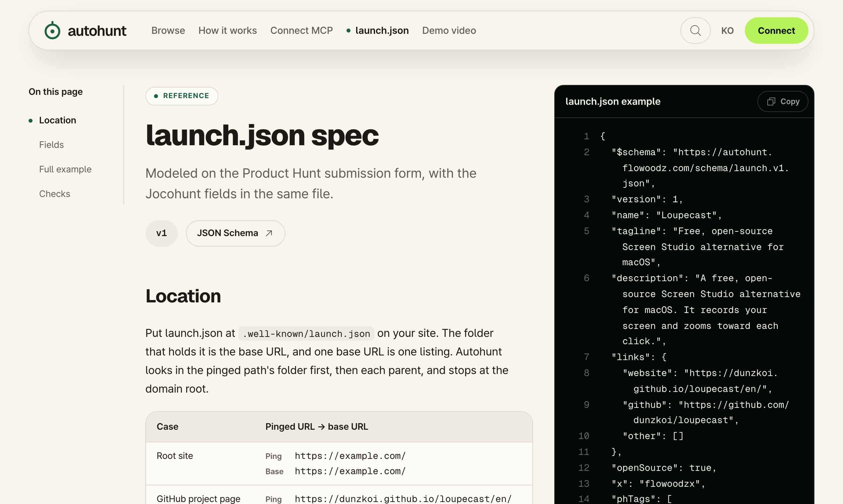Jump to Full example section
843x504 pixels.
click(65, 169)
